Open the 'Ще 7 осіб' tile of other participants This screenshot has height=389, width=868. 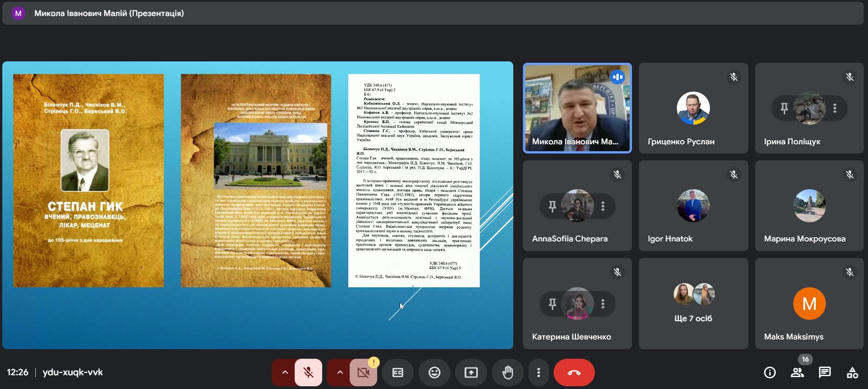(x=693, y=303)
